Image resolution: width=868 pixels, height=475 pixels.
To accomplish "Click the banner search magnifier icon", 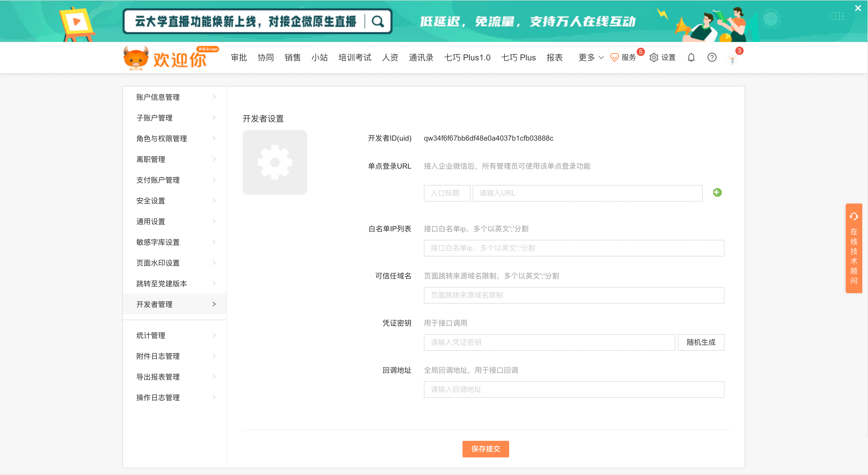I will point(378,21).
